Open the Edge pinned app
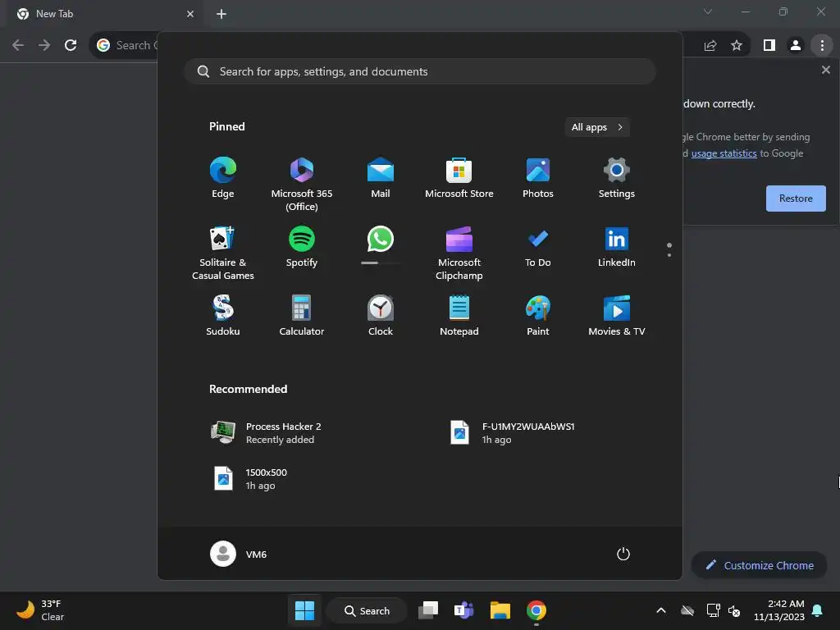Image resolution: width=840 pixels, height=630 pixels. 223,178
